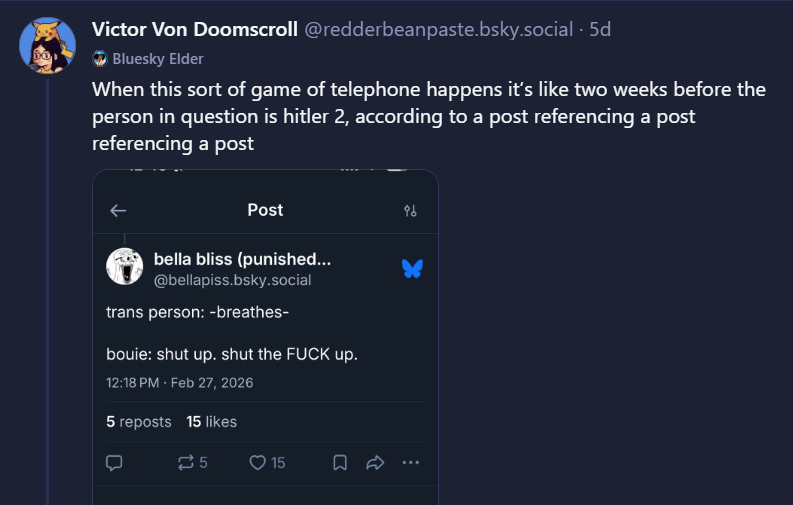Open the 5d post timestamp
The image size is (793, 505).
[x=600, y=30]
